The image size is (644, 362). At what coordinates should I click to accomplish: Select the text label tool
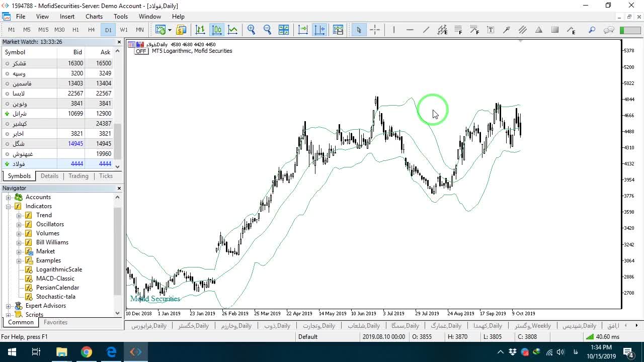tap(491, 30)
